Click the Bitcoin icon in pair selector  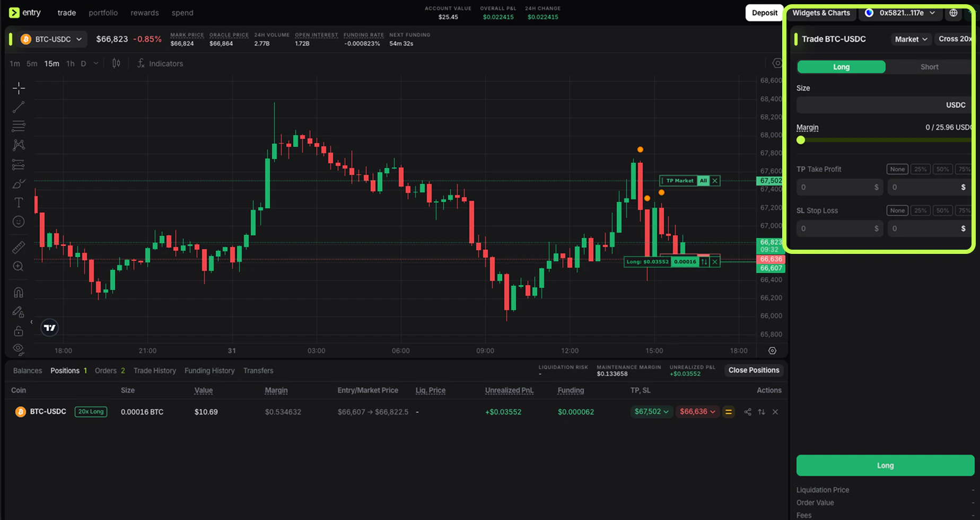(x=25, y=39)
